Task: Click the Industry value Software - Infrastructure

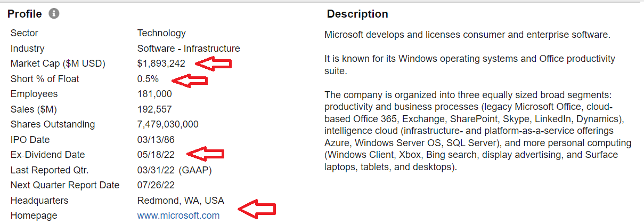Action: tap(189, 49)
